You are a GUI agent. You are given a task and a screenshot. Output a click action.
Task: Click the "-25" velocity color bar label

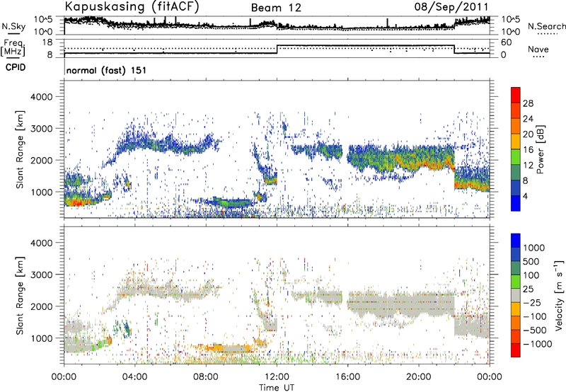point(531,303)
